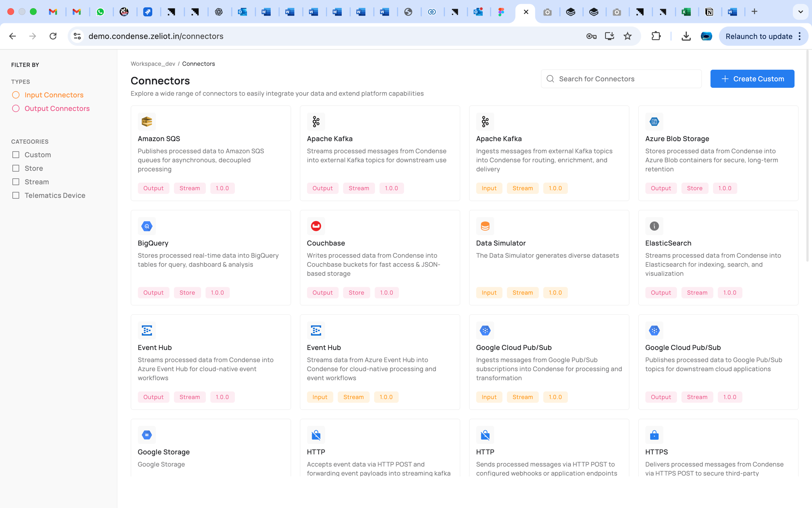Select the Input Connectors radio filter
Viewport: 812px width, 508px height.
(x=16, y=95)
